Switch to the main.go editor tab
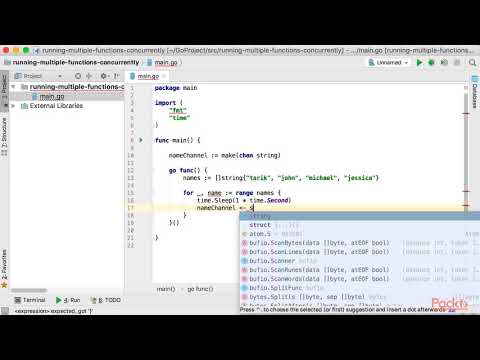Screen dimensions: 480x360 click(148, 76)
